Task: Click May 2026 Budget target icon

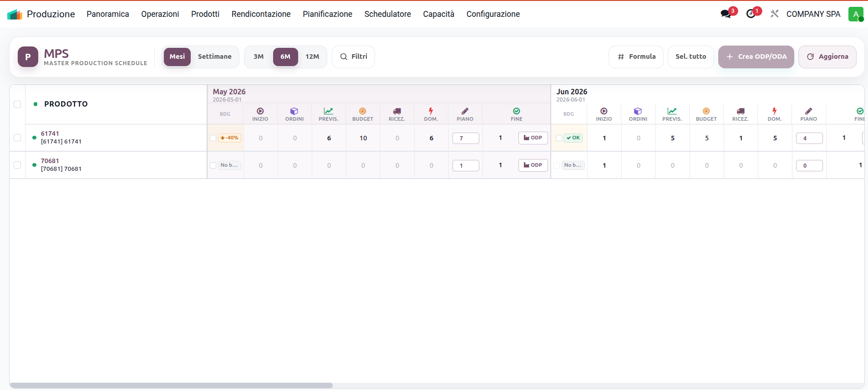Action: tap(363, 111)
